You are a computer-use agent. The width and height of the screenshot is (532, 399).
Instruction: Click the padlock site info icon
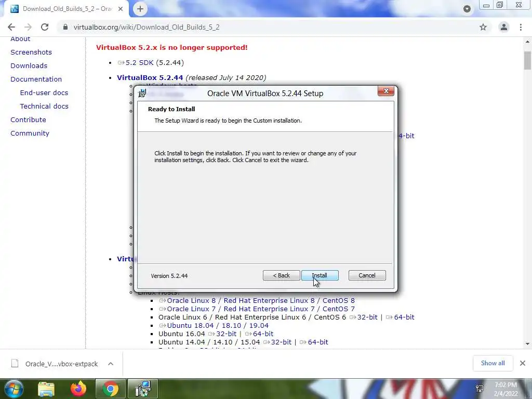pos(65,27)
